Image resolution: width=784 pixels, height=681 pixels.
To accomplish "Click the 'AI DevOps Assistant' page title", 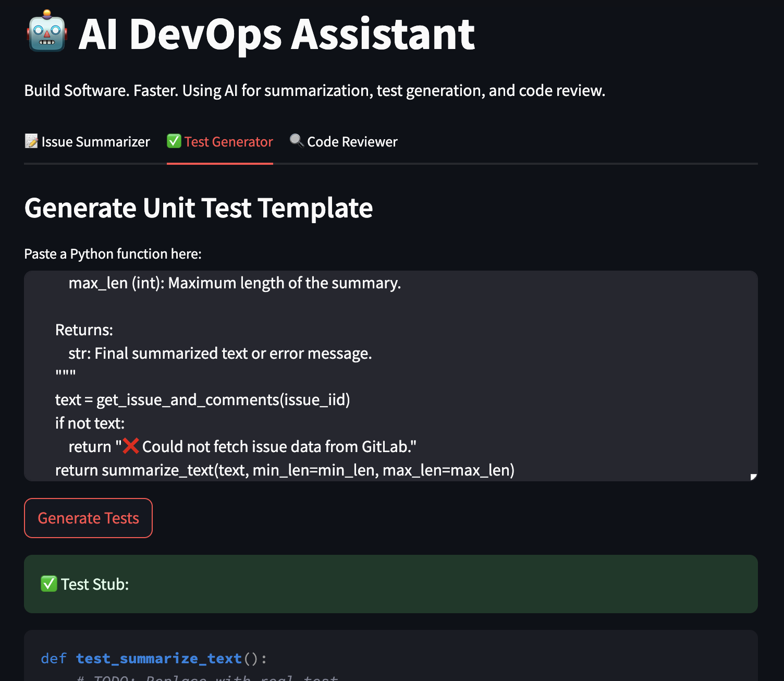I will [x=276, y=34].
